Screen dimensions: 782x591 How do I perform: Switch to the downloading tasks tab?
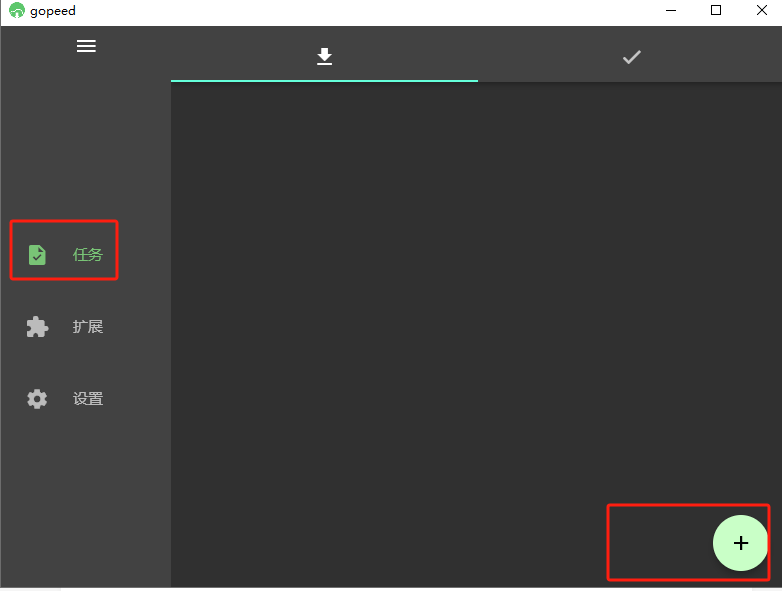[x=324, y=56]
